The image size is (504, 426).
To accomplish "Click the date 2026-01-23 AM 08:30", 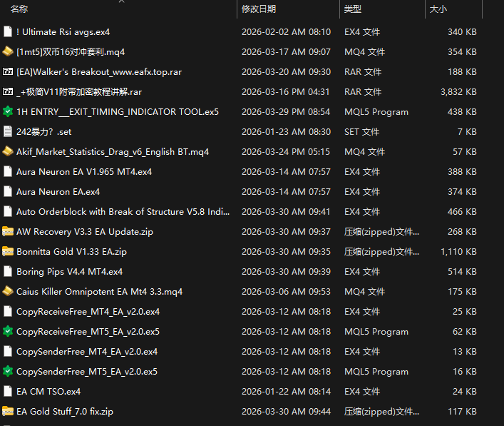I will [286, 131].
